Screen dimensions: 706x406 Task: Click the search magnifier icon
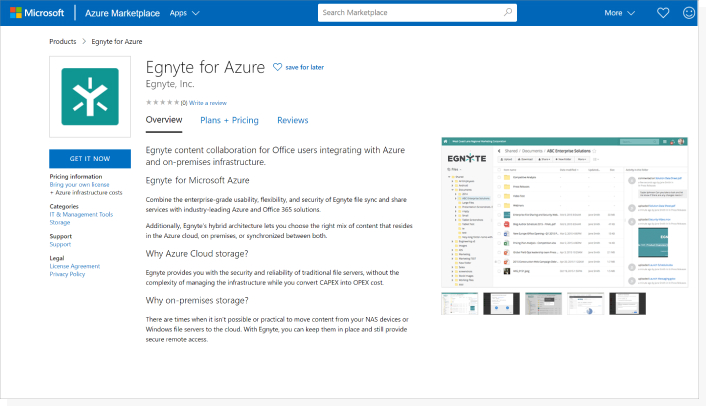point(508,13)
